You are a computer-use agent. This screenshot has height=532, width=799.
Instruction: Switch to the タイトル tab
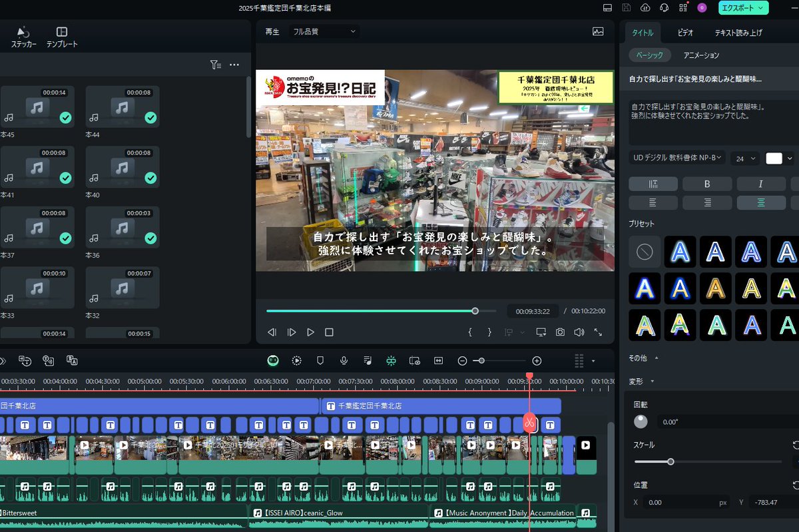tap(643, 33)
